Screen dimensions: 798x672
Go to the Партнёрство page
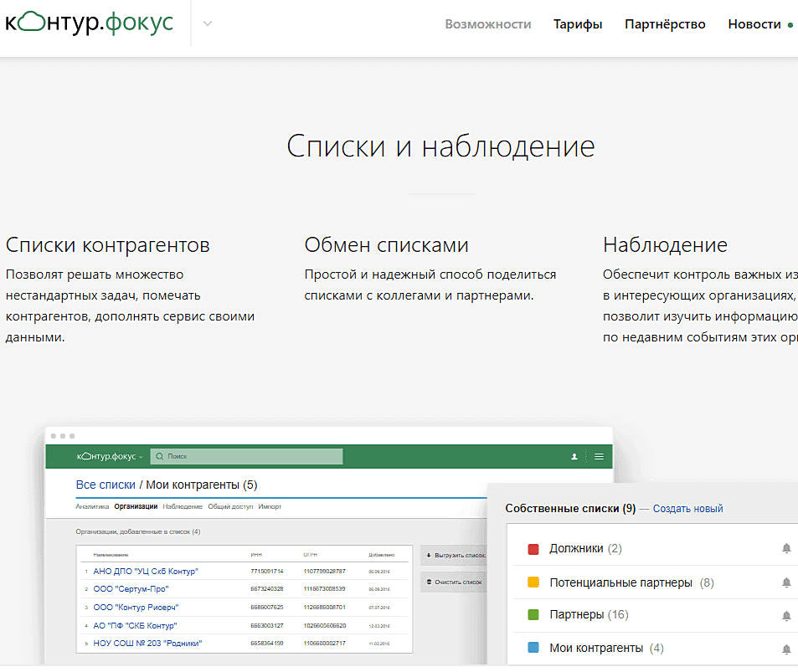[x=665, y=24]
